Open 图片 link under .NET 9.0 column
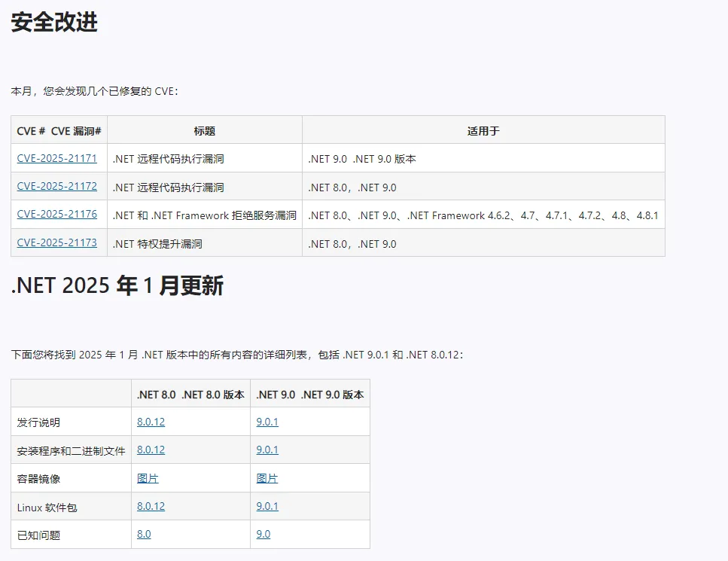Viewport: 728px width, 561px height. tap(267, 478)
